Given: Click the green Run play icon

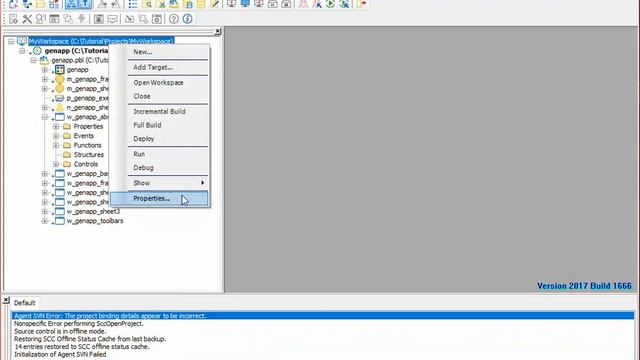Looking at the screenshot, I should pyautogui.click(x=330, y=4).
